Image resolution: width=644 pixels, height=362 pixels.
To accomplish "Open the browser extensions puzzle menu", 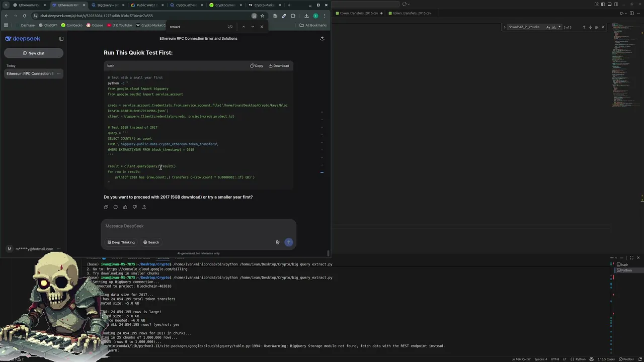I will pos(293,16).
